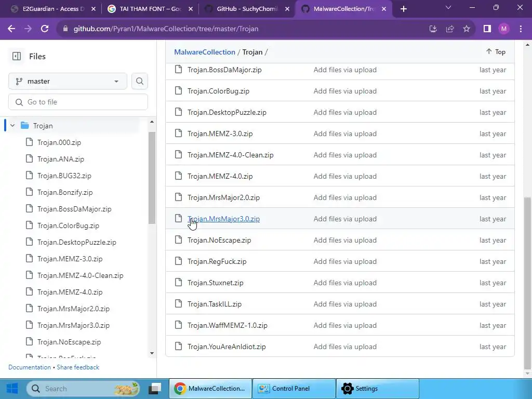Open the Documentation link

pyautogui.click(x=30, y=367)
